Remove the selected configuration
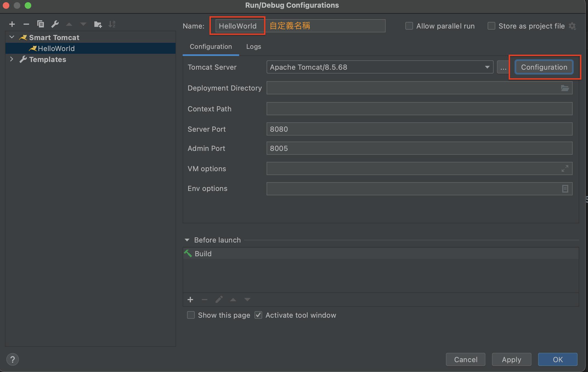588x372 pixels. click(x=26, y=24)
